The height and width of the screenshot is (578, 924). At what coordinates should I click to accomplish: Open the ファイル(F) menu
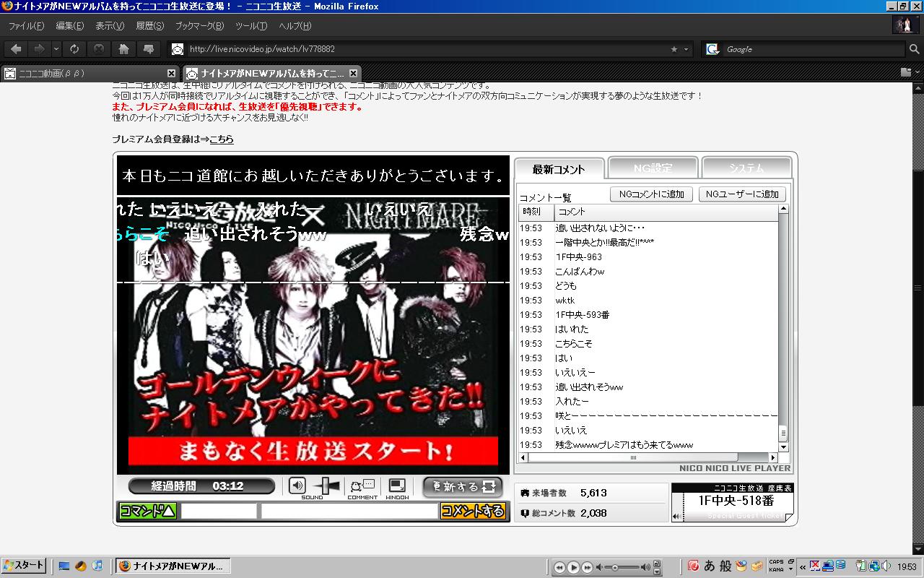[x=26, y=26]
